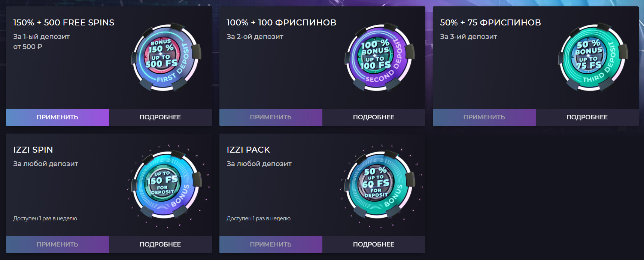Show IZZI SPIN bonus details
The image size is (644, 260).
(x=160, y=244)
